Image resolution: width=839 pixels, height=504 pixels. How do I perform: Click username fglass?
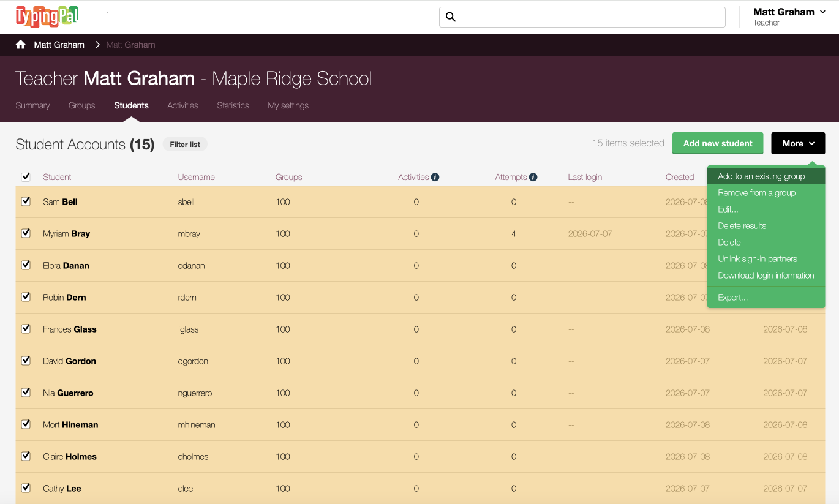[188, 329]
